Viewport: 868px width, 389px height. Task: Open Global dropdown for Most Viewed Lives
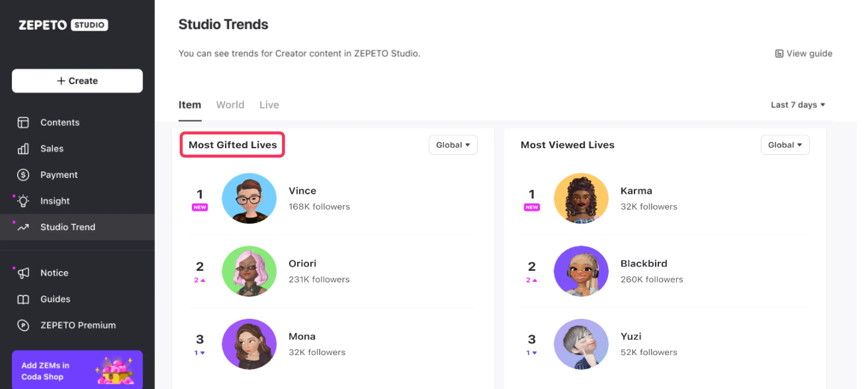785,145
